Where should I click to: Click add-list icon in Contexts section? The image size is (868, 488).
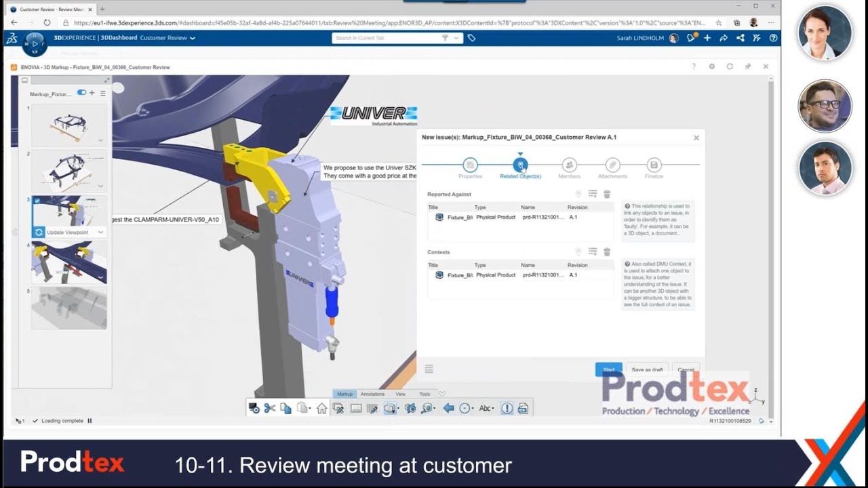click(x=593, y=252)
